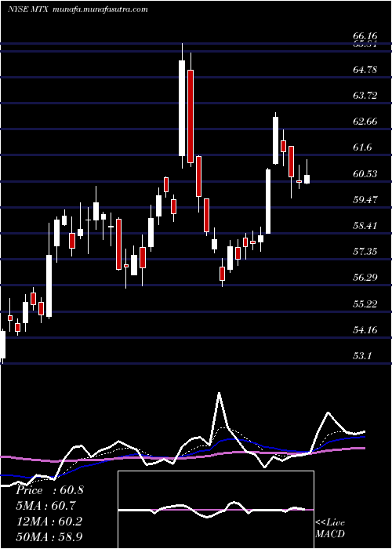The height and width of the screenshot is (549, 392).
Task: Click the <<Live MACD label
Action: click(330, 529)
